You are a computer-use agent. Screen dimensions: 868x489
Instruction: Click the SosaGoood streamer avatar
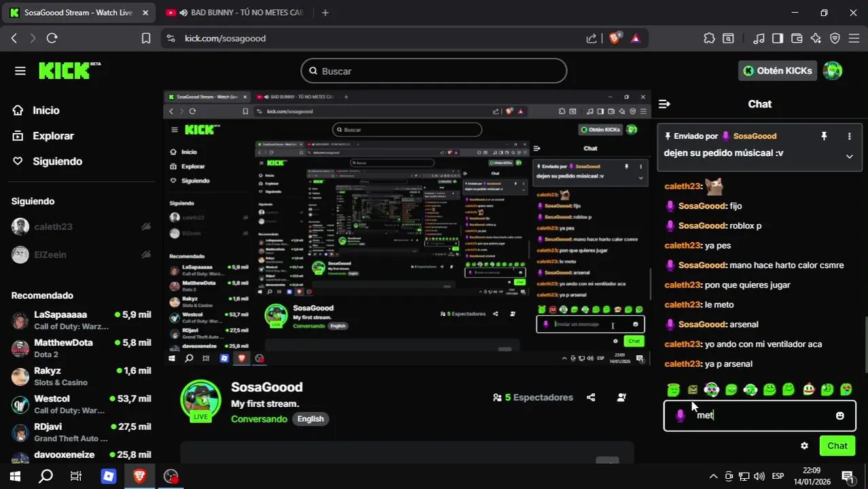pos(200,401)
